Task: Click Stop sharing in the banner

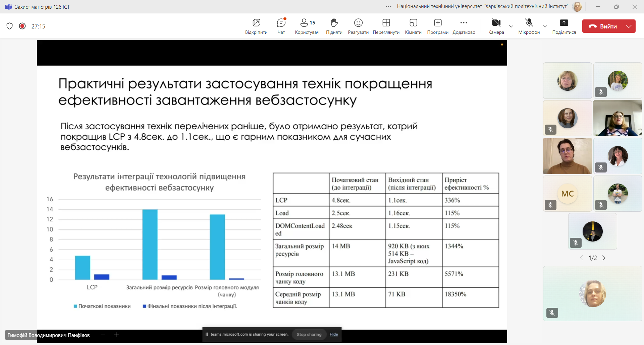Action: tap(309, 334)
